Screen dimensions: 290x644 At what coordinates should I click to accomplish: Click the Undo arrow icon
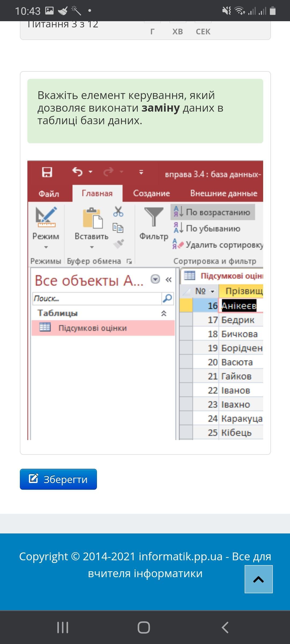pyautogui.click(x=77, y=171)
